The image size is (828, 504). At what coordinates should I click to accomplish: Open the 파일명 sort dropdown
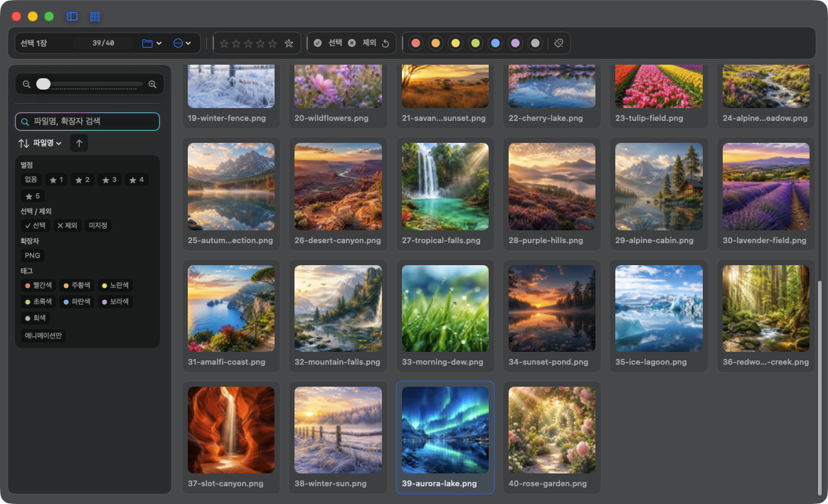point(40,143)
